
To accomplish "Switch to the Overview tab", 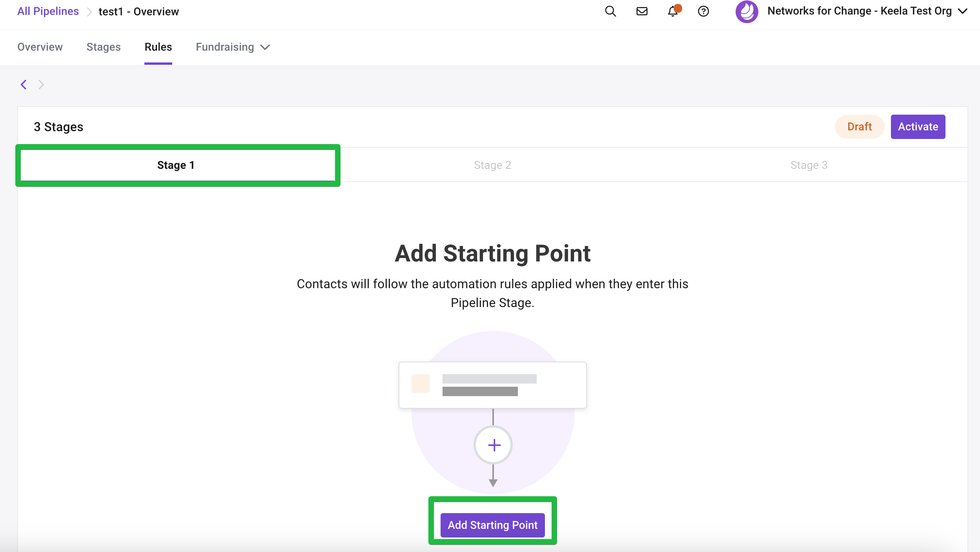I will click(40, 47).
